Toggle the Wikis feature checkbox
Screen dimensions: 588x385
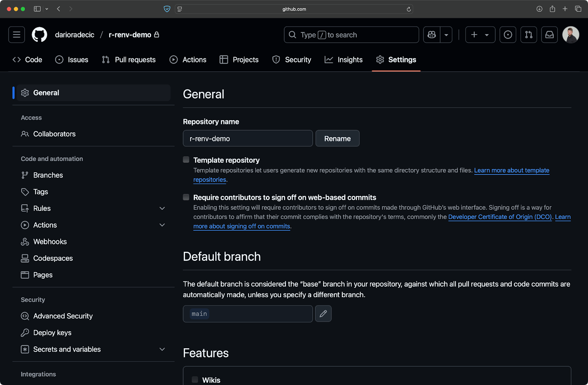coord(195,379)
